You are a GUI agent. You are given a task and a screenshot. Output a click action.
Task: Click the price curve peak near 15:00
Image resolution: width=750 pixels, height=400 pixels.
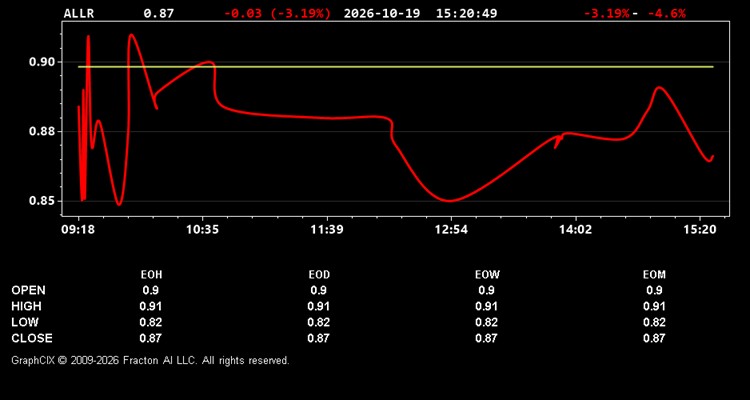(659, 87)
